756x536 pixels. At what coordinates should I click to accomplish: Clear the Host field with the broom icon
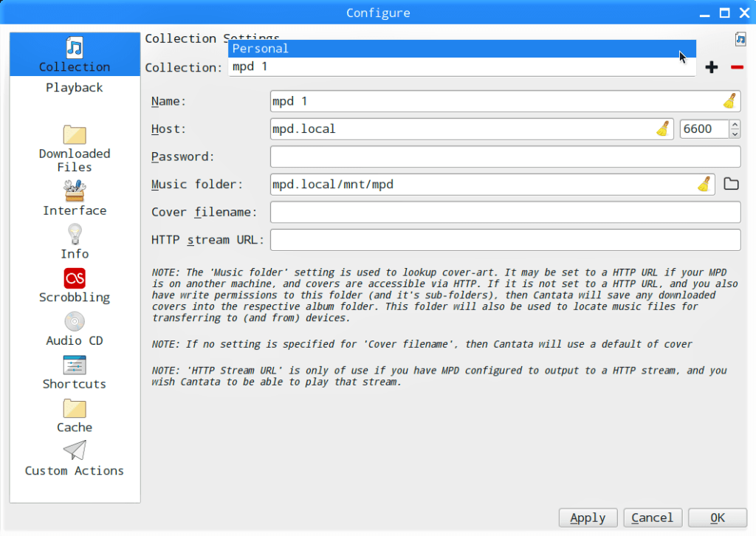pos(663,128)
